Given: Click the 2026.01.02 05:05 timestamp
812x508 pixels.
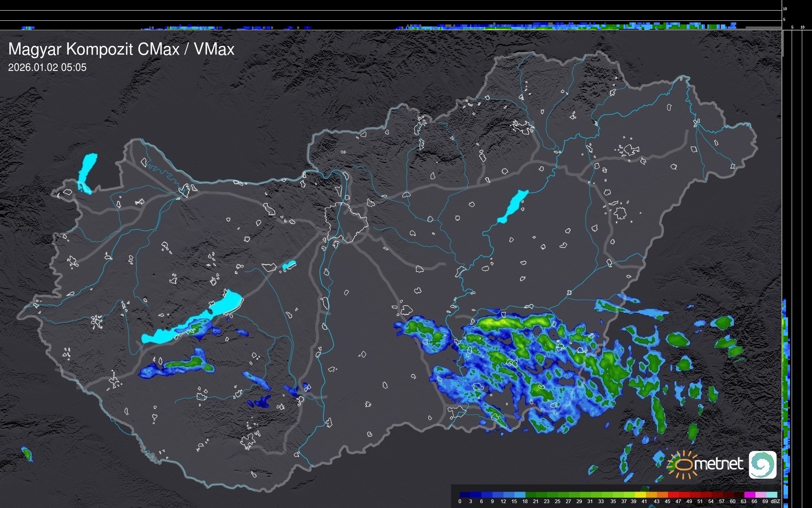Looking at the screenshot, I should click(x=47, y=68).
